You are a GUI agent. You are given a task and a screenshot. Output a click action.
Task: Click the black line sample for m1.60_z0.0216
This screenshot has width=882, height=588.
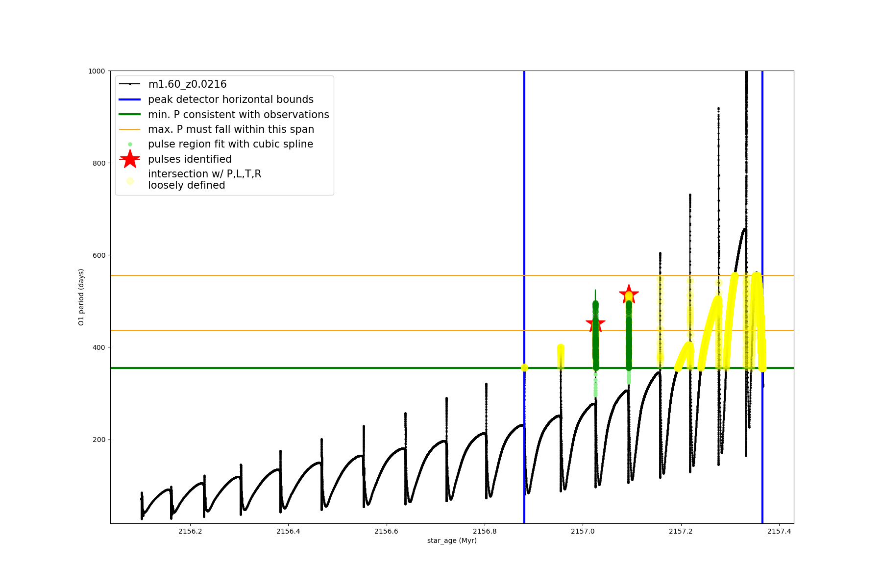[130, 84]
